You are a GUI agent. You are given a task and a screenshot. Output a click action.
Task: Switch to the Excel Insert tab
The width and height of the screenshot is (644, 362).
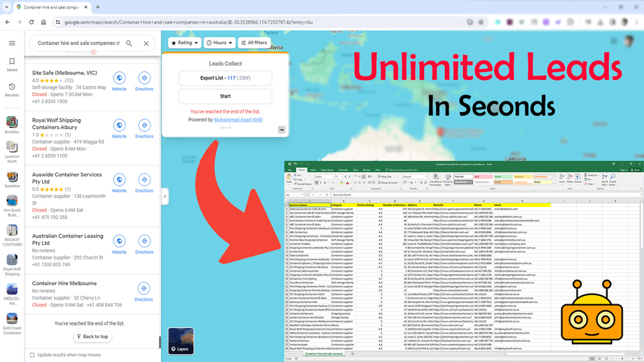tap(313, 170)
